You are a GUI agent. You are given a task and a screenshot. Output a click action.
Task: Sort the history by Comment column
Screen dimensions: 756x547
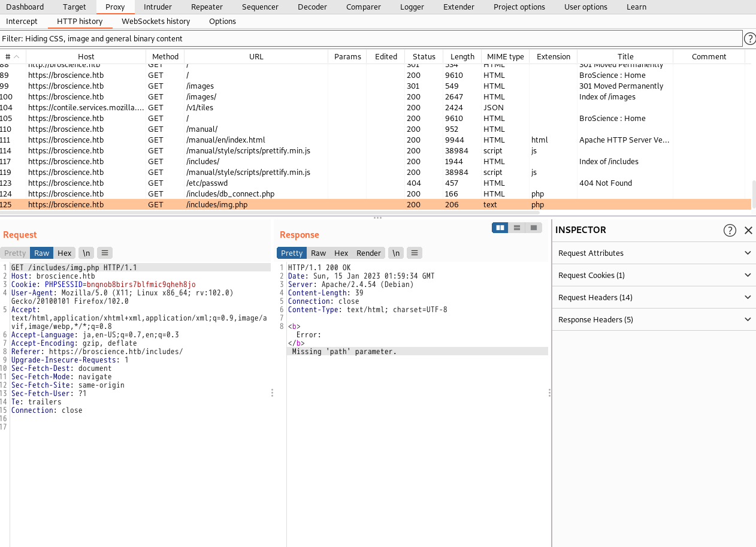[709, 56]
